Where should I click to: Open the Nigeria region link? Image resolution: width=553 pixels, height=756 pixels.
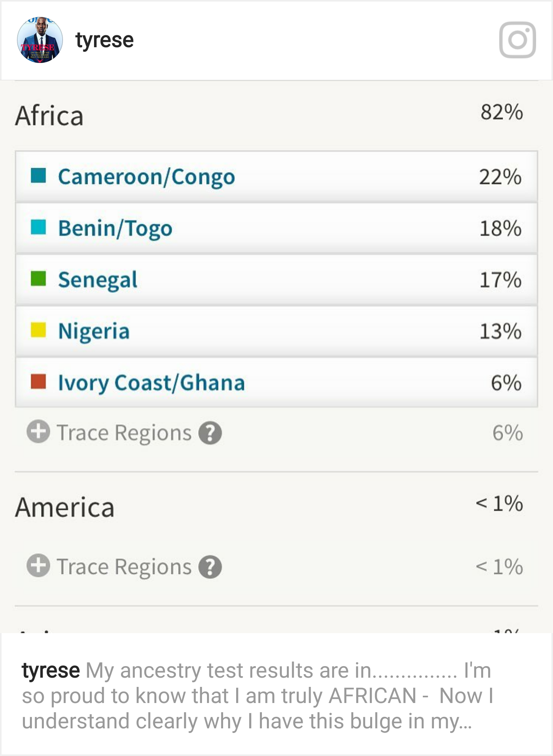point(94,331)
